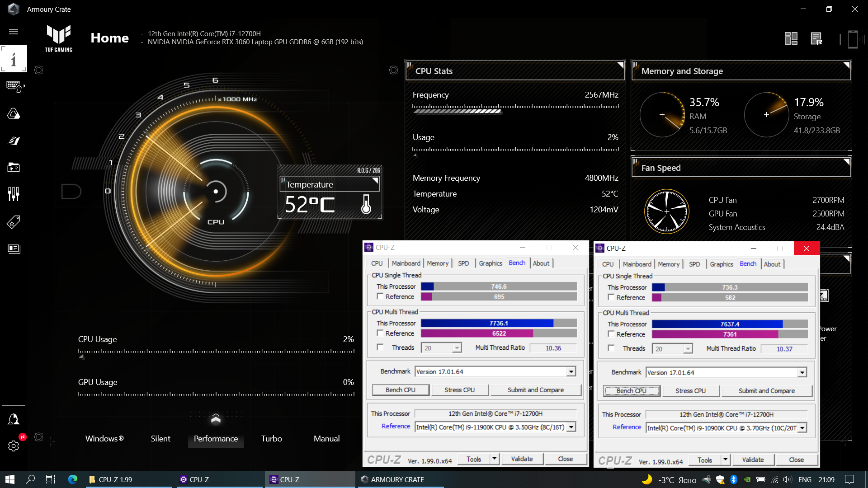Click the grid layout view icon

(x=791, y=39)
